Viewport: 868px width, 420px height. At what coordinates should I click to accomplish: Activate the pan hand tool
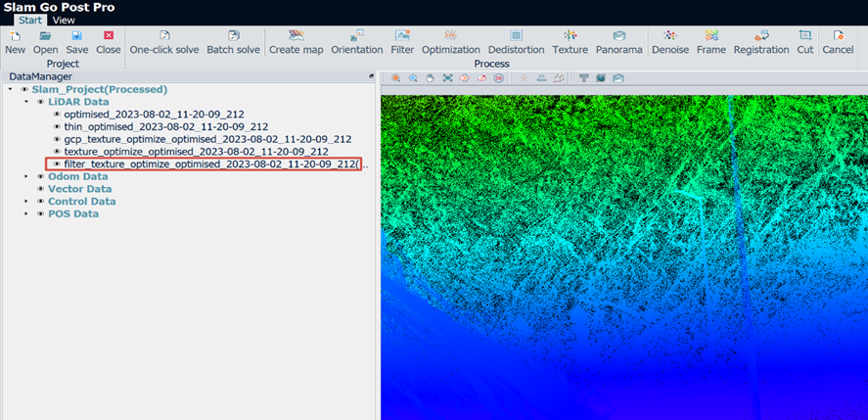click(x=431, y=78)
